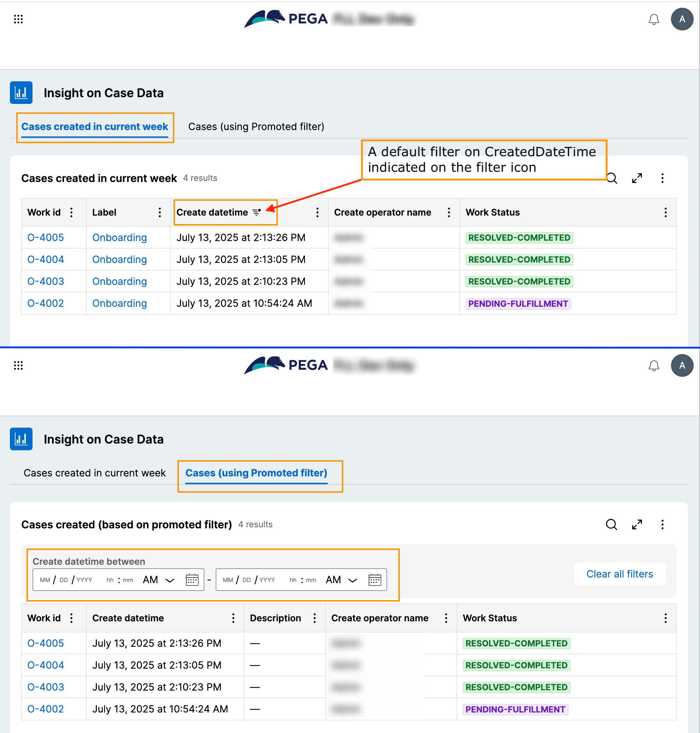
Task: Open Create operator name column menu in top table
Action: [x=449, y=212]
